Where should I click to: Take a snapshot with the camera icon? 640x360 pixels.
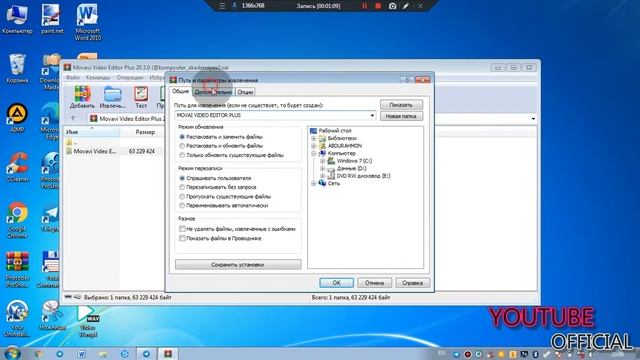tap(392, 6)
